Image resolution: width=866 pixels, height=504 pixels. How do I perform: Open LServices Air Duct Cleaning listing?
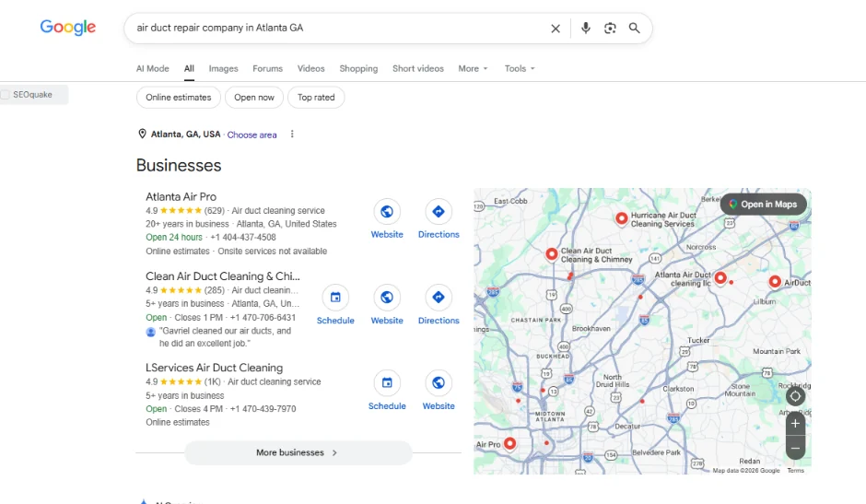(215, 368)
